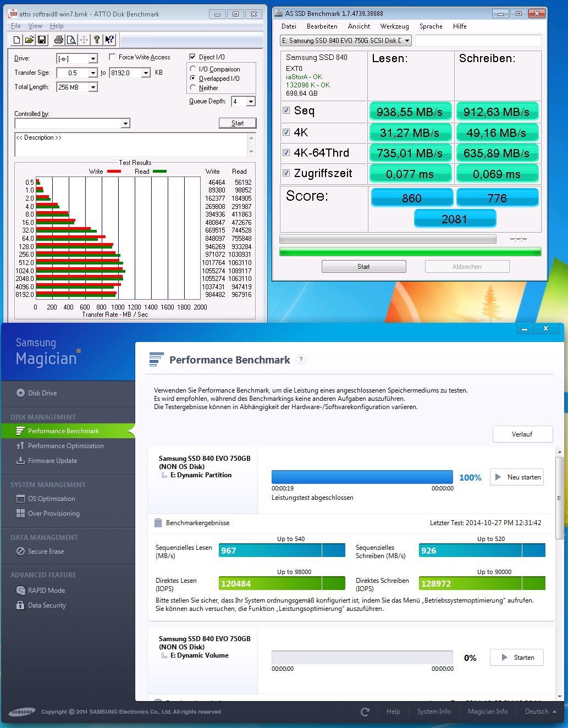
Task: Click the empty 0% Dynamic Volume progress bar
Action: 362,658
